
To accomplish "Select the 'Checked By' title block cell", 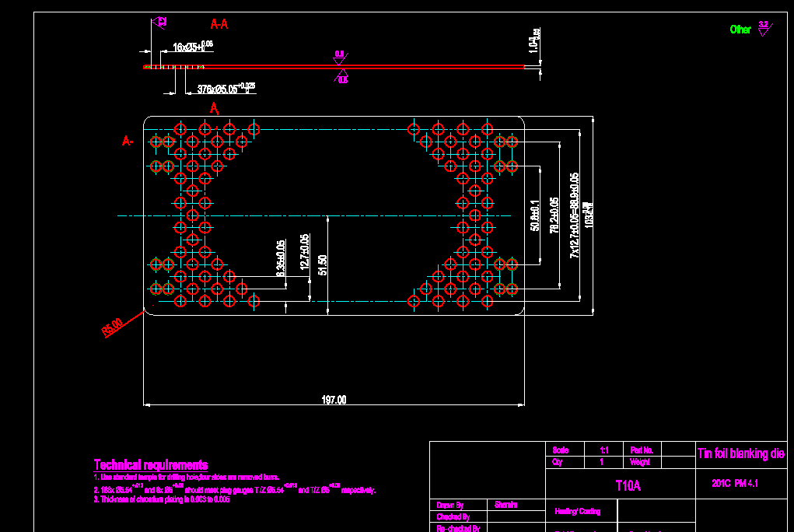I will pyautogui.click(x=453, y=516).
